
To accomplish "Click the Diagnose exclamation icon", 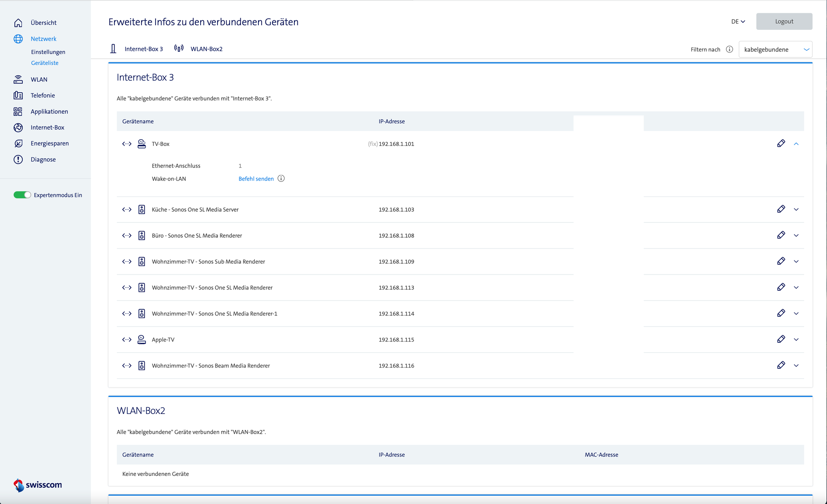I will 18,160.
